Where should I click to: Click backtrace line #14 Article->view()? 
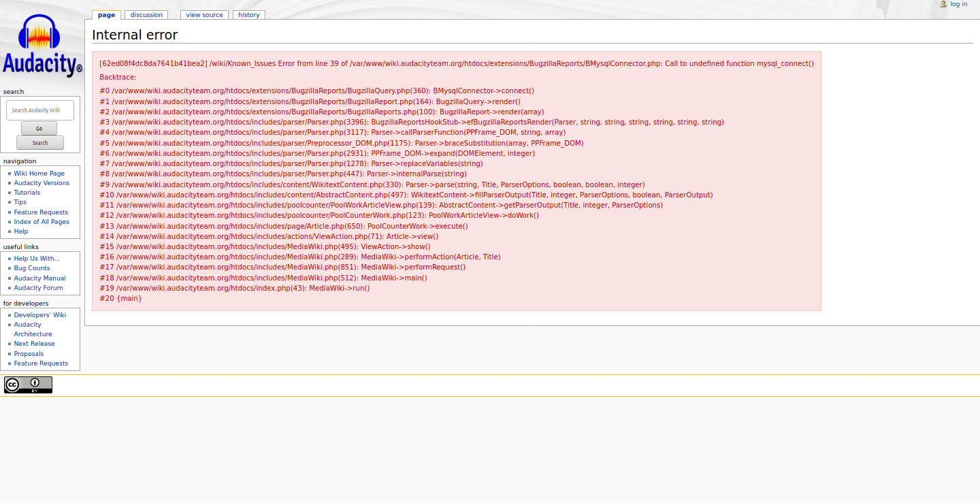click(x=269, y=236)
